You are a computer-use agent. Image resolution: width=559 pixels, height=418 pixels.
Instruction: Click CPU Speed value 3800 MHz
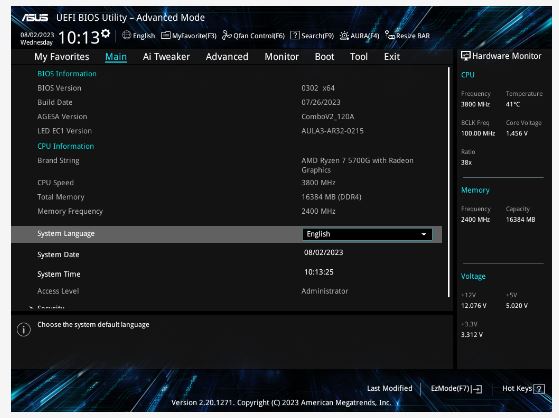318,183
